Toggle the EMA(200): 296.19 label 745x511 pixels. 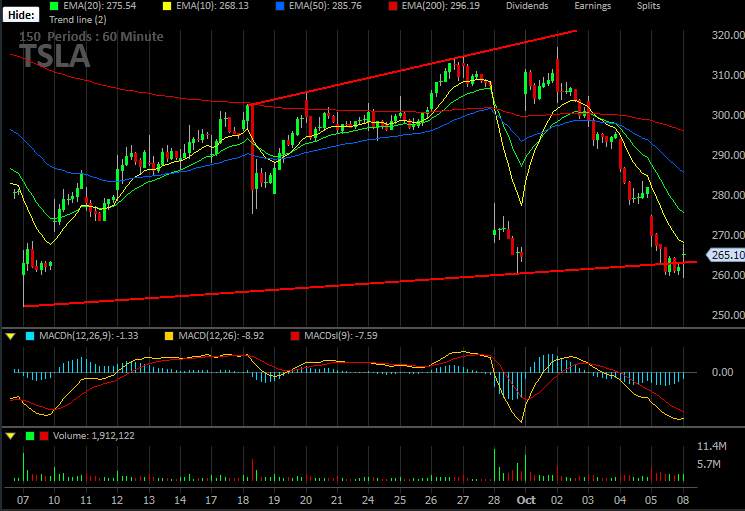tap(440, 6)
